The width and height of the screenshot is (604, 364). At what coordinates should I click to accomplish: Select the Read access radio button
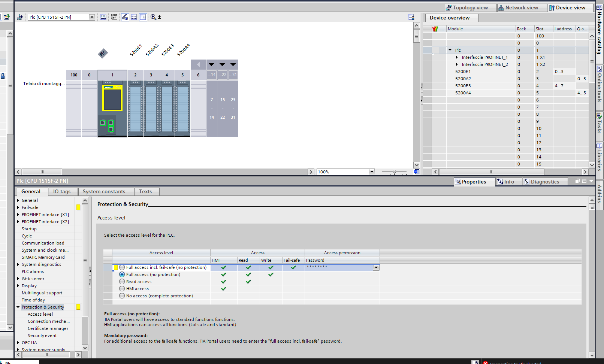[x=122, y=282]
